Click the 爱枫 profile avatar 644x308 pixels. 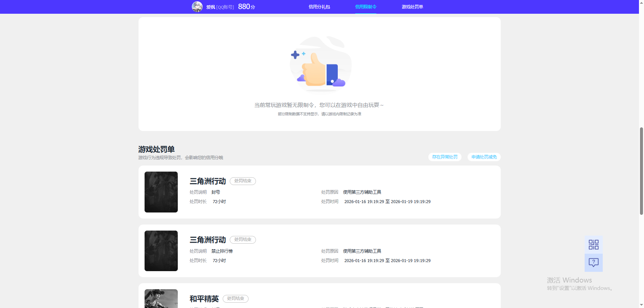(x=198, y=6)
